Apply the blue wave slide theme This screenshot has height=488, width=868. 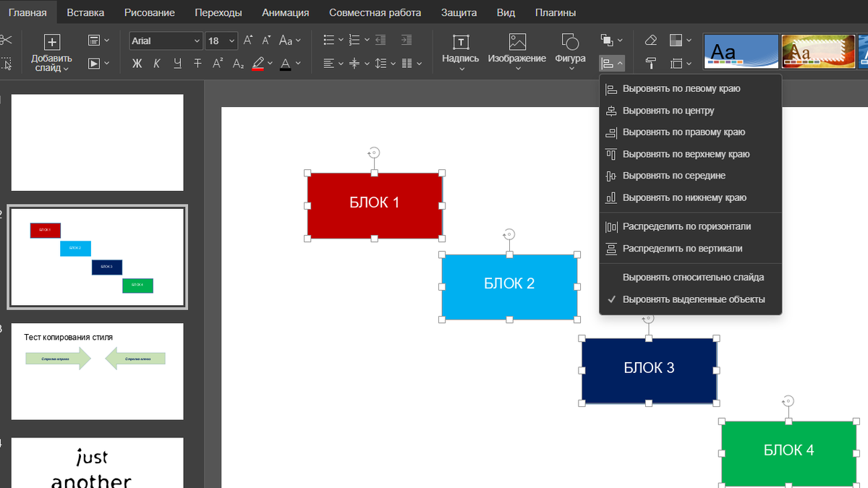(x=741, y=51)
